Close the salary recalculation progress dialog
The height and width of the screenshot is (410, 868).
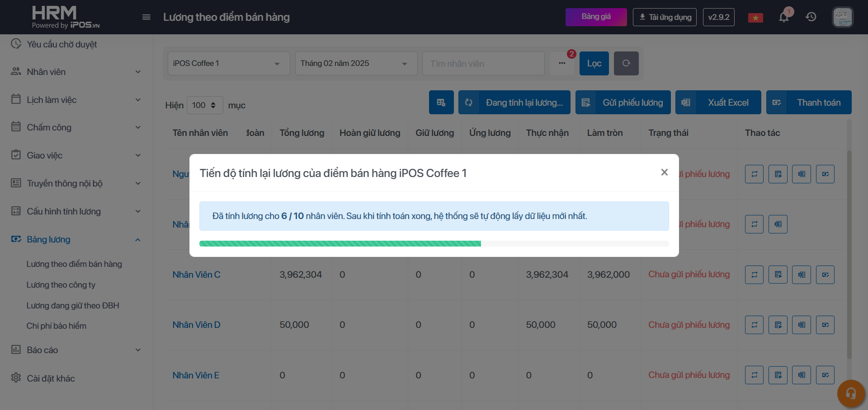coord(664,172)
